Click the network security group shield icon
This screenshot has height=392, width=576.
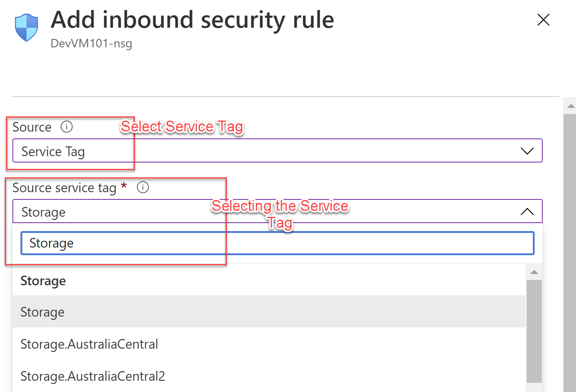26,27
